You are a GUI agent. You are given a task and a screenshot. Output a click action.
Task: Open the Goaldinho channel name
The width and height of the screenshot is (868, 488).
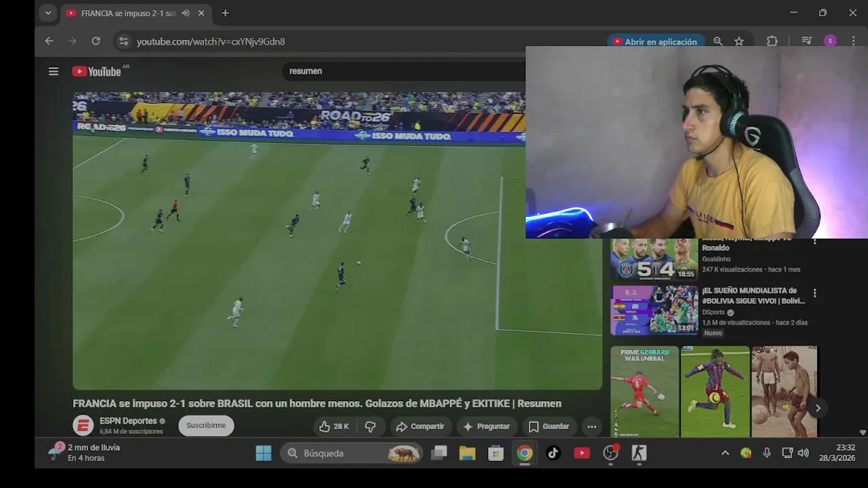click(x=716, y=259)
